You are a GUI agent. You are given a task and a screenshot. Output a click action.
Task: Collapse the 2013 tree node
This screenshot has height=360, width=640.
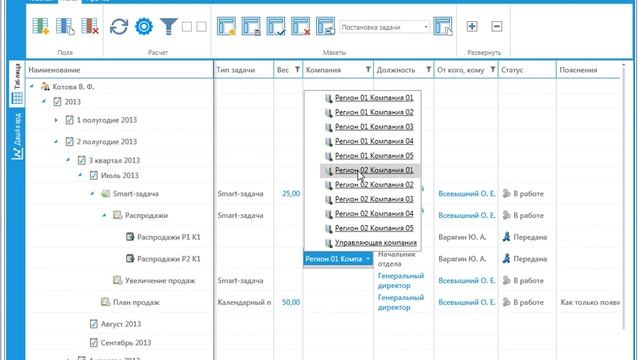pyautogui.click(x=44, y=101)
